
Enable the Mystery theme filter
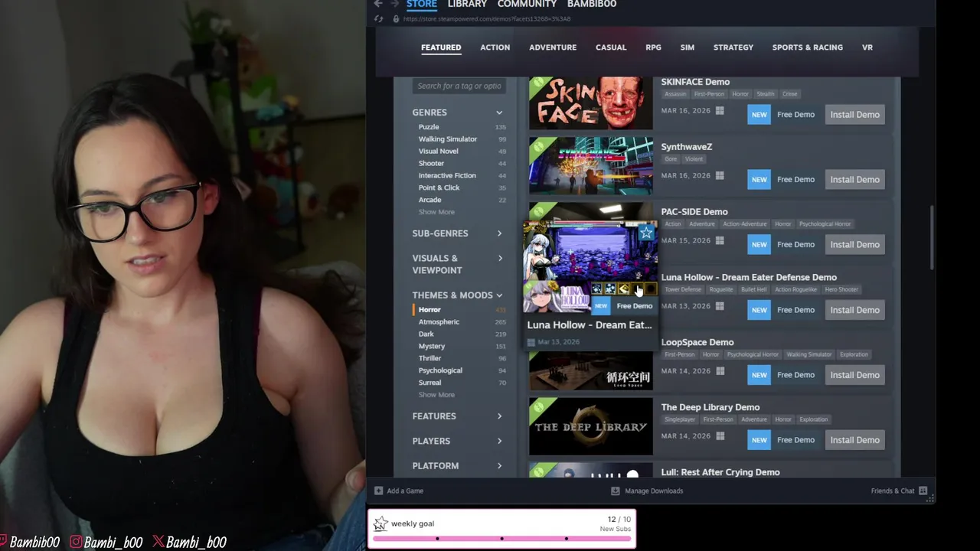pos(431,347)
